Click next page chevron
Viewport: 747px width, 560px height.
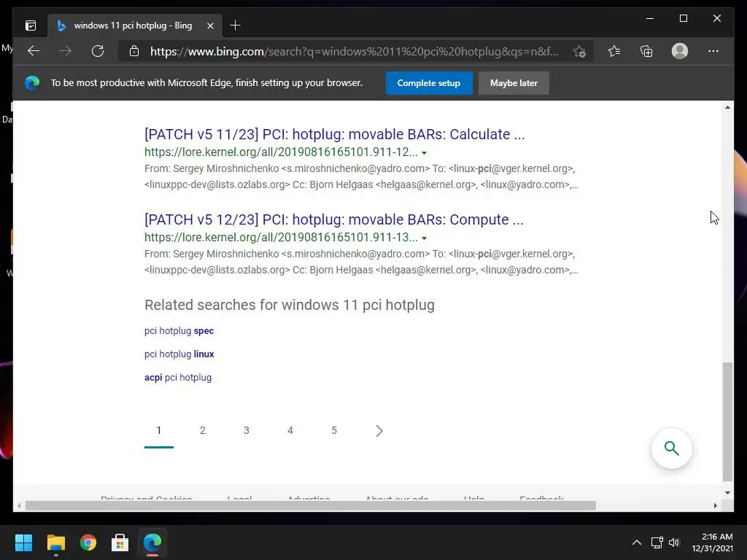pyautogui.click(x=379, y=430)
